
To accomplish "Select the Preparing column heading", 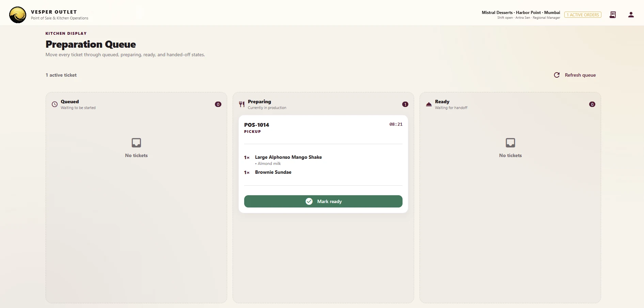I will pyautogui.click(x=260, y=102).
